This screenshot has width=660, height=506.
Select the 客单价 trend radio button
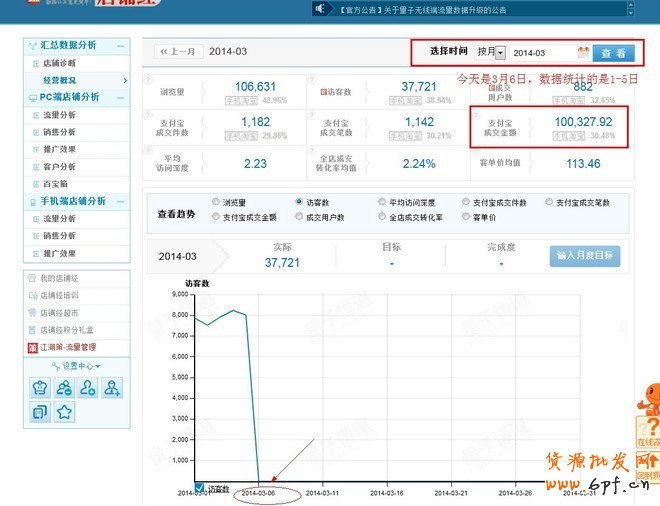(x=466, y=217)
